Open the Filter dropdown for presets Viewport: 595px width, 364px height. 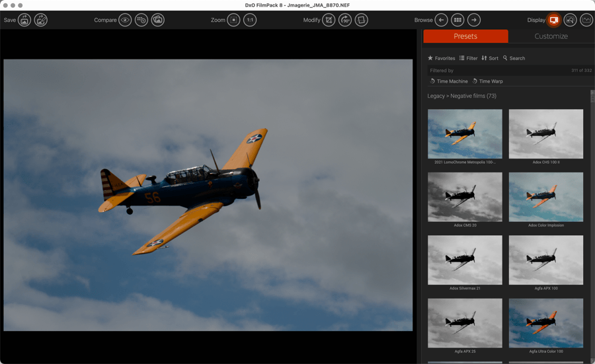tap(468, 58)
